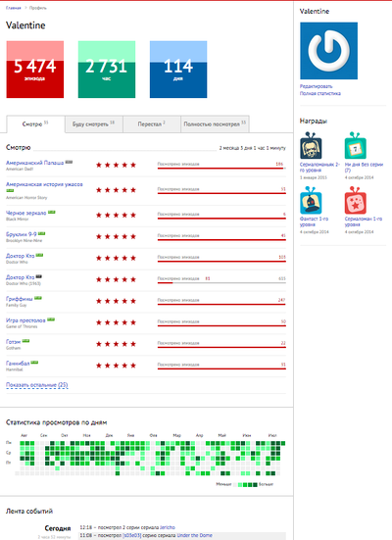Click the red 5 474 episodes tile
392x540 pixels.
coord(35,70)
